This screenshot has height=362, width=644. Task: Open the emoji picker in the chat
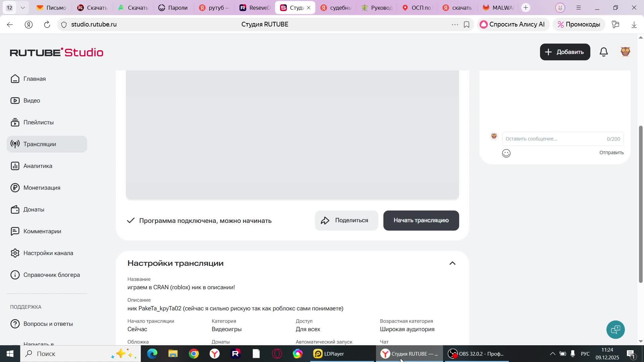pos(506,153)
